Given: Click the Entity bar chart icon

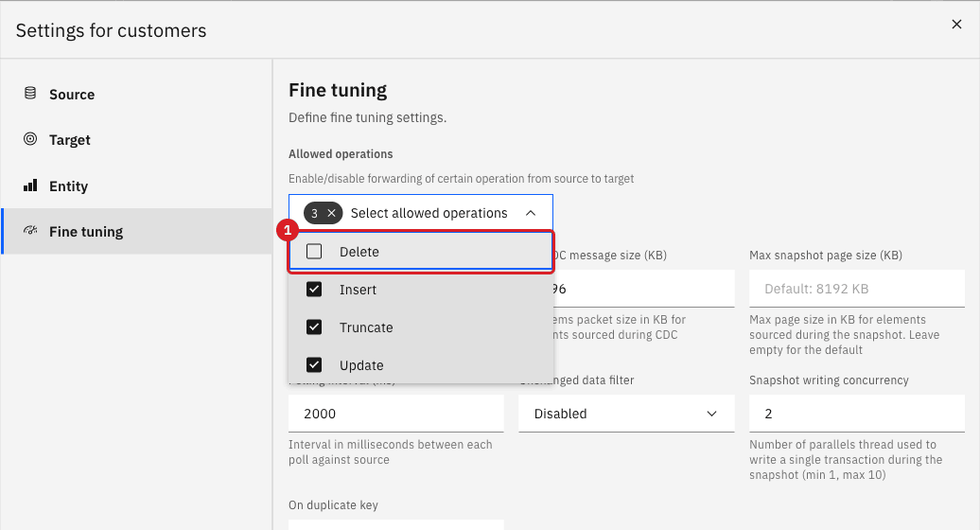Looking at the screenshot, I should (x=30, y=185).
